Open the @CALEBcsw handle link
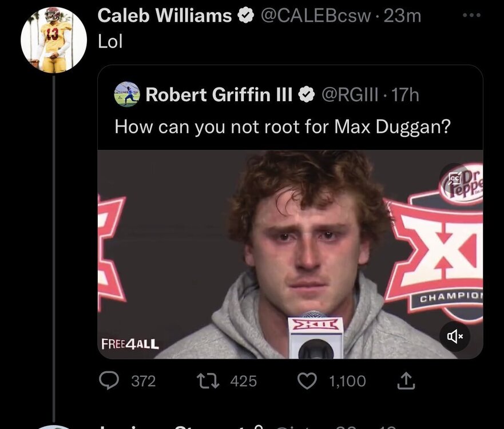Image resolution: width=504 pixels, height=429 pixels. pyautogui.click(x=316, y=16)
